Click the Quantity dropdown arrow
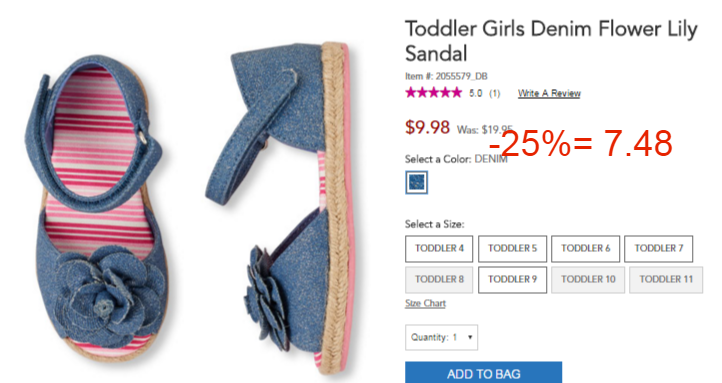The image size is (722, 383). point(470,337)
